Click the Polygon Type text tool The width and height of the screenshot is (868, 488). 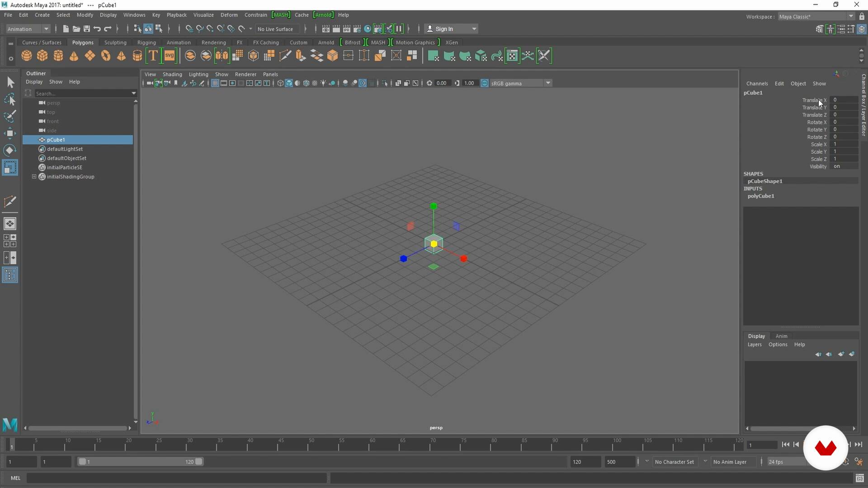[153, 56]
